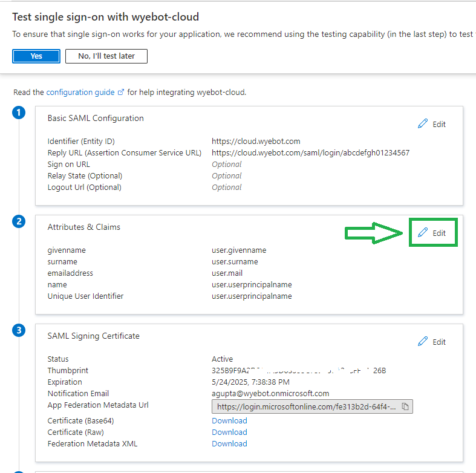
Task: Click the Active status value
Action: point(222,359)
